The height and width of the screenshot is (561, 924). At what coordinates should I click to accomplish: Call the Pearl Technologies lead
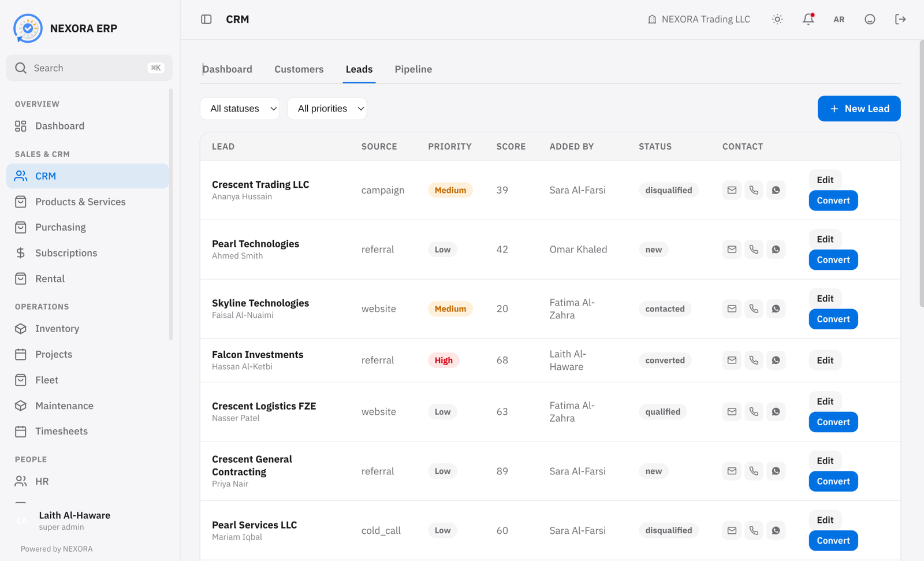(754, 250)
